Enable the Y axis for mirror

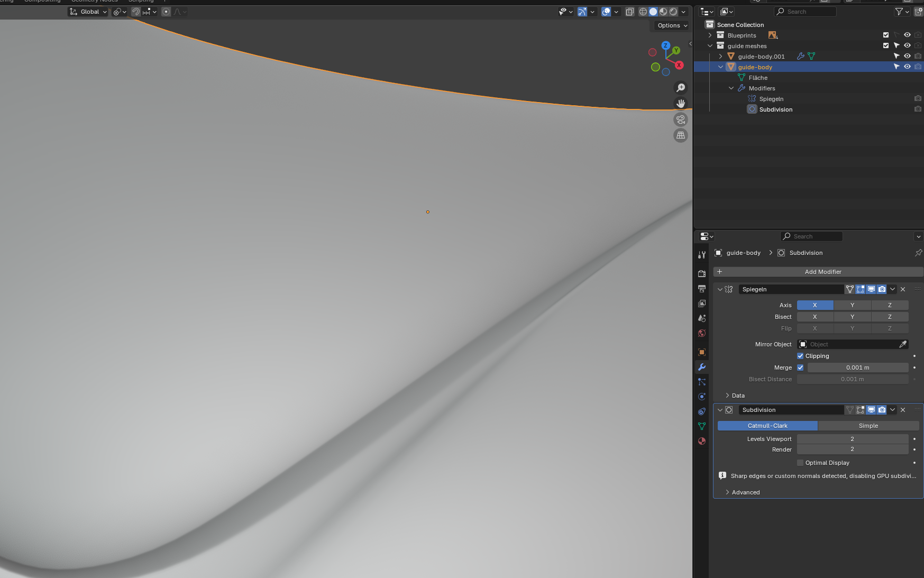pyautogui.click(x=852, y=305)
